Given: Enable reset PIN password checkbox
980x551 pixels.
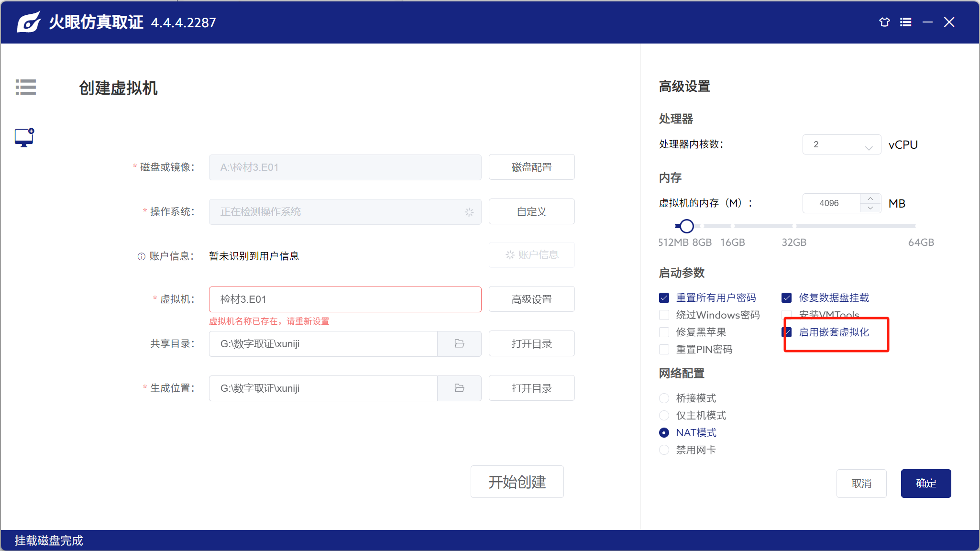Looking at the screenshot, I should pyautogui.click(x=664, y=350).
